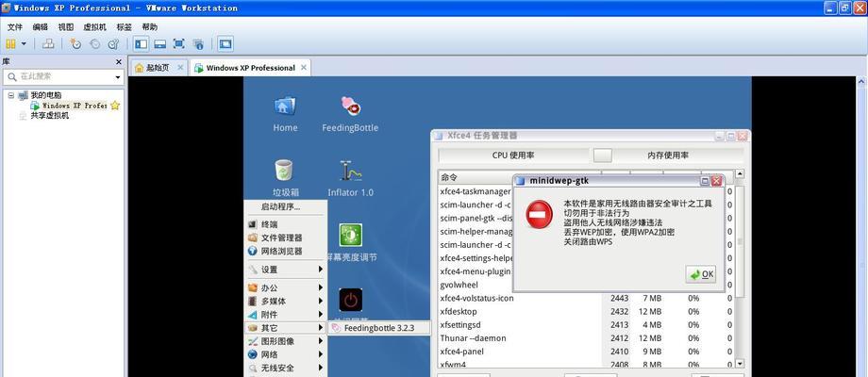Click the 内存使用率 progress bar
Image resolution: width=868 pixels, height=377 pixels.
click(x=668, y=156)
